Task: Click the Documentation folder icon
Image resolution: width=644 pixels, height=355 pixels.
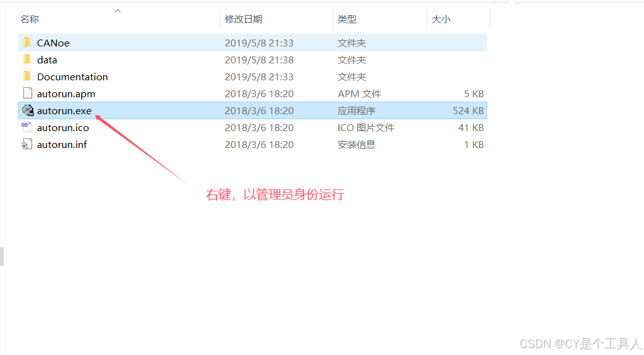Action: click(x=27, y=77)
